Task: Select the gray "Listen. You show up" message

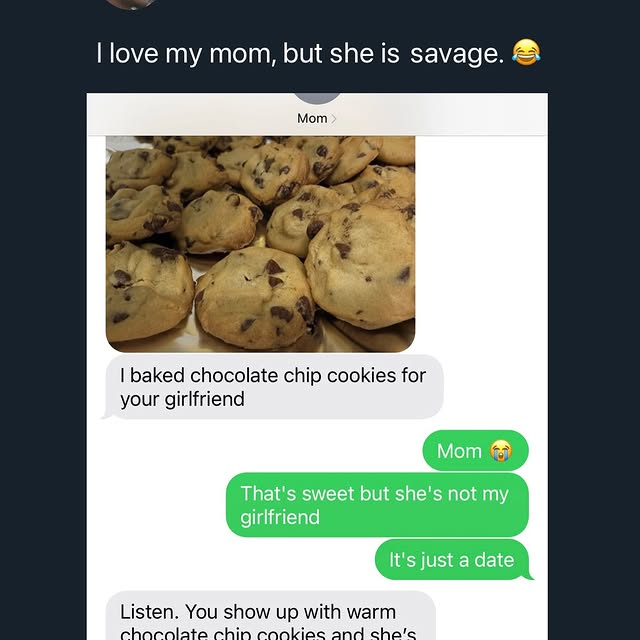Action: [x=270, y=618]
